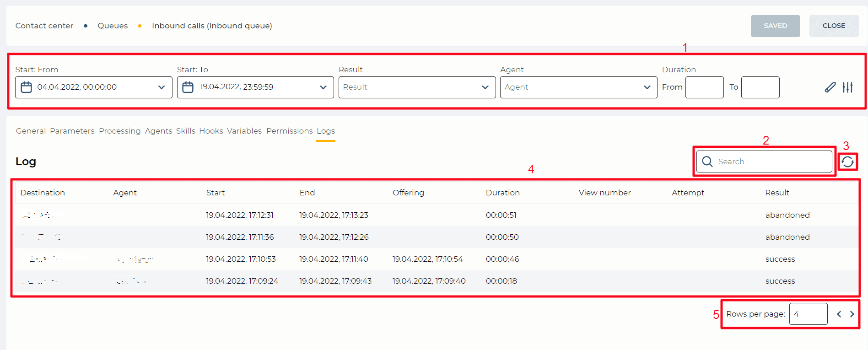The height and width of the screenshot is (350, 868).
Task: Select the Logs tab
Action: point(326,131)
